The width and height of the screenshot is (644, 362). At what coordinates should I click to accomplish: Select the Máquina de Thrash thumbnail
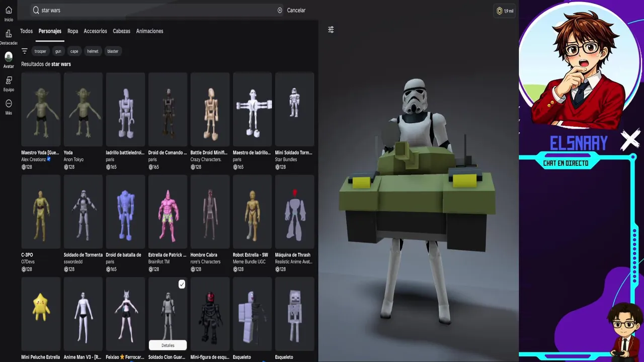pyautogui.click(x=294, y=212)
